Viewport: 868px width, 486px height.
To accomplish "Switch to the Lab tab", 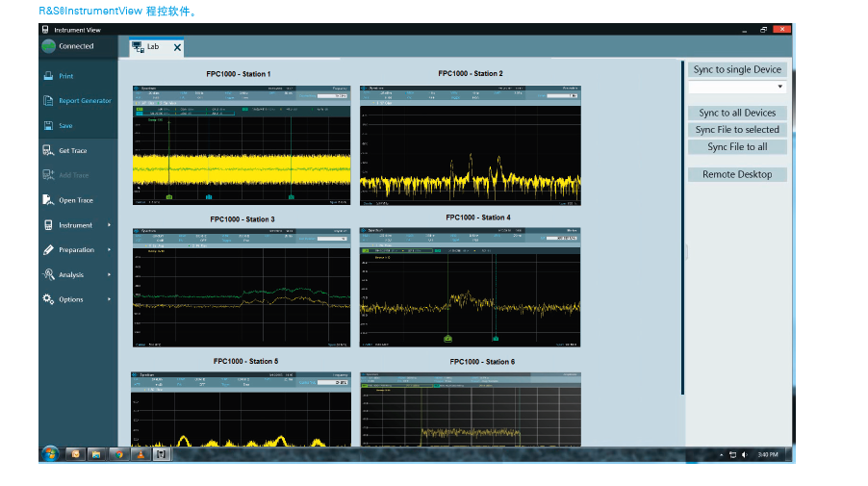I will point(157,47).
